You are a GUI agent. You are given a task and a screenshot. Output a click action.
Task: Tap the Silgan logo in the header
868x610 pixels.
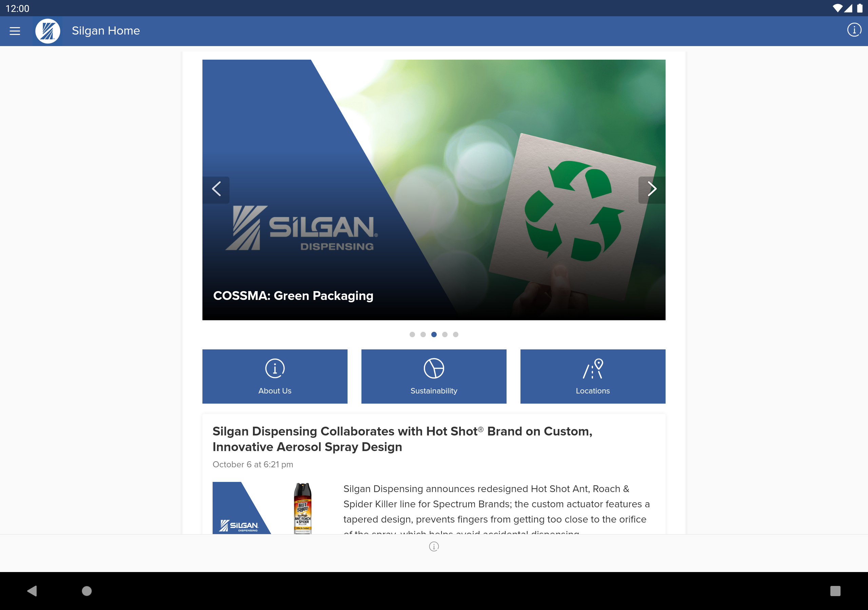point(47,31)
